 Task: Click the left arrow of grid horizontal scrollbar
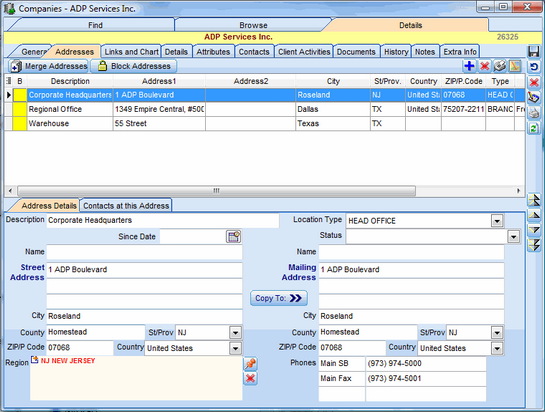click(x=10, y=191)
